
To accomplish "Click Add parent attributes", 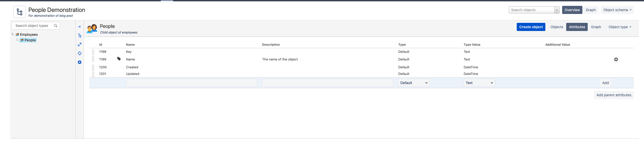I will point(614,95).
